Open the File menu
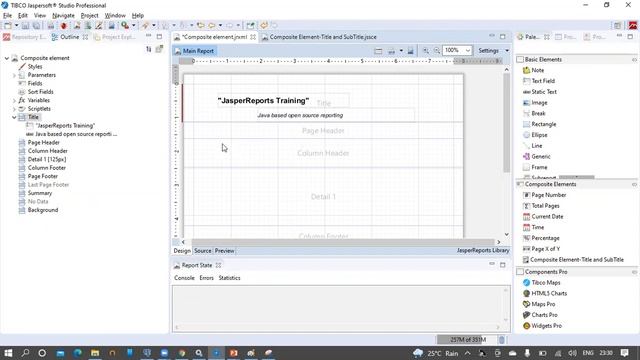Screen dimensions: 640x360 click(7, 16)
